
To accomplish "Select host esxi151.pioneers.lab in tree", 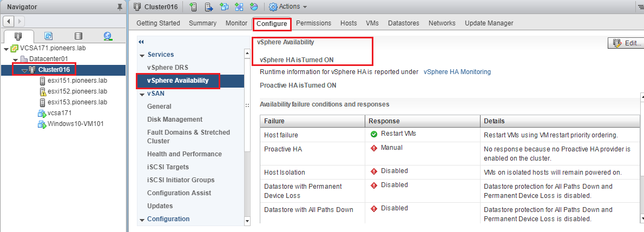I will pyautogui.click(x=77, y=81).
